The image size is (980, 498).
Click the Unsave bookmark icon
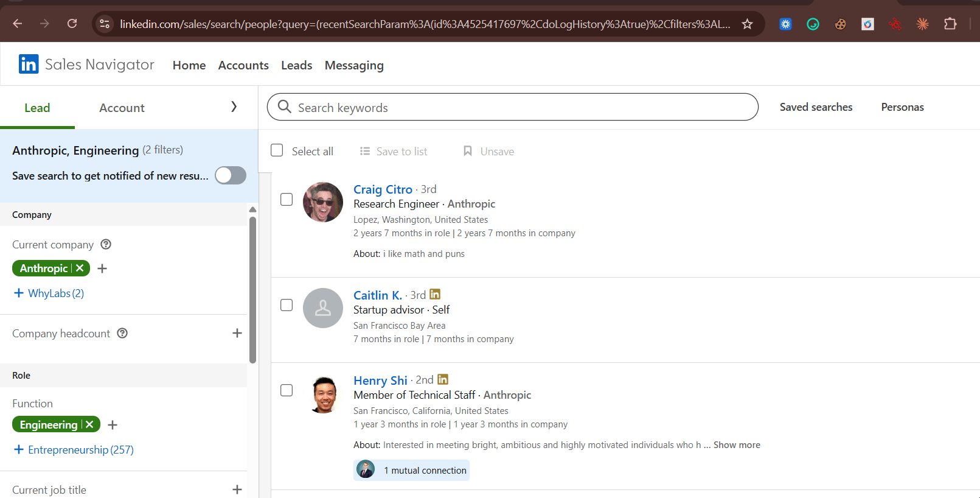468,151
